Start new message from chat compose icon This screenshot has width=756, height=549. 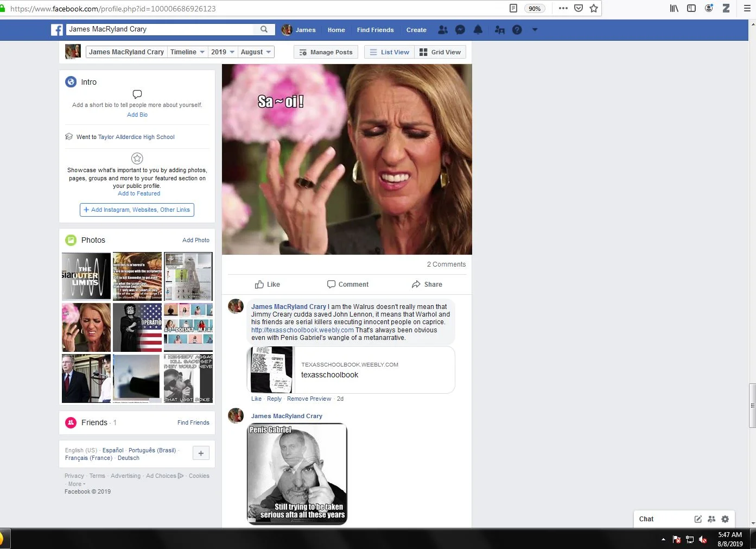(698, 519)
